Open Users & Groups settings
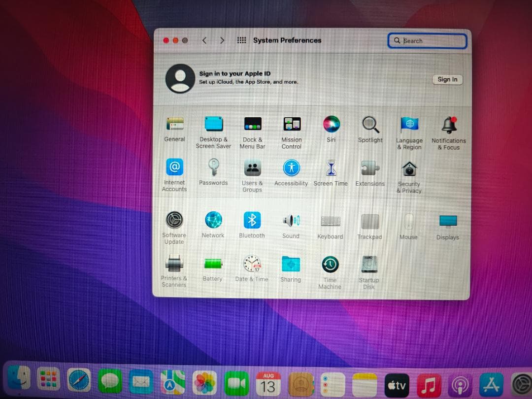 pos(252,167)
